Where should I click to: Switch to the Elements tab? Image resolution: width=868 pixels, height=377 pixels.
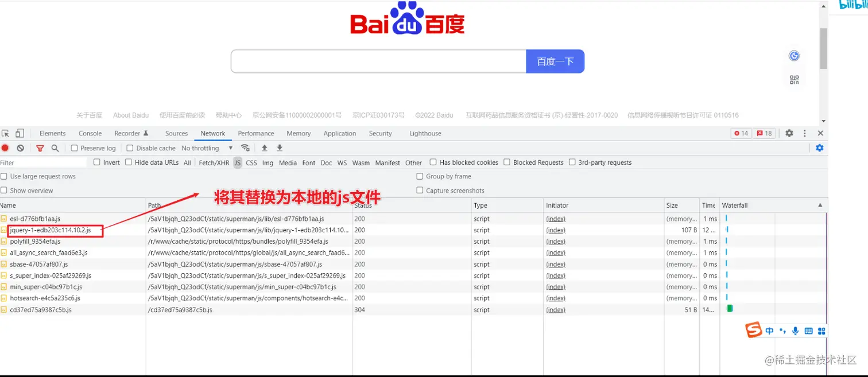[x=53, y=133]
